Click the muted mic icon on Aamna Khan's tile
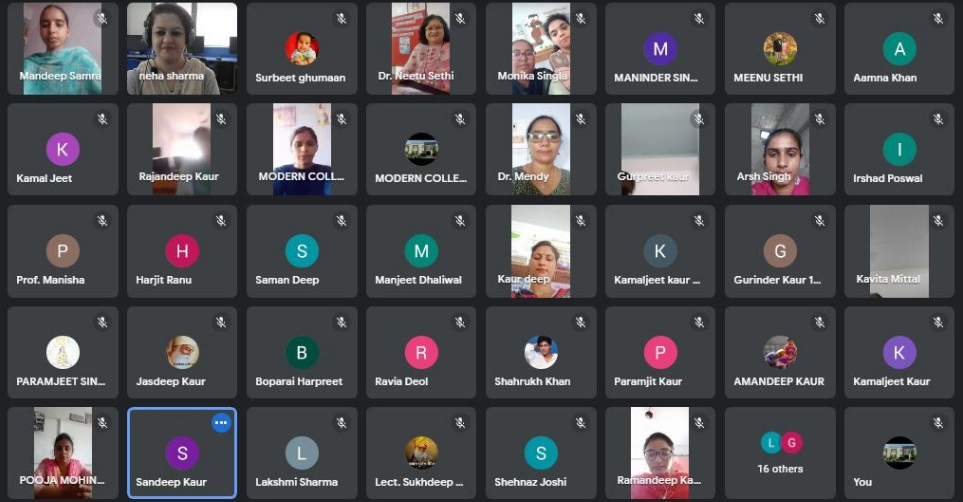 click(938, 18)
